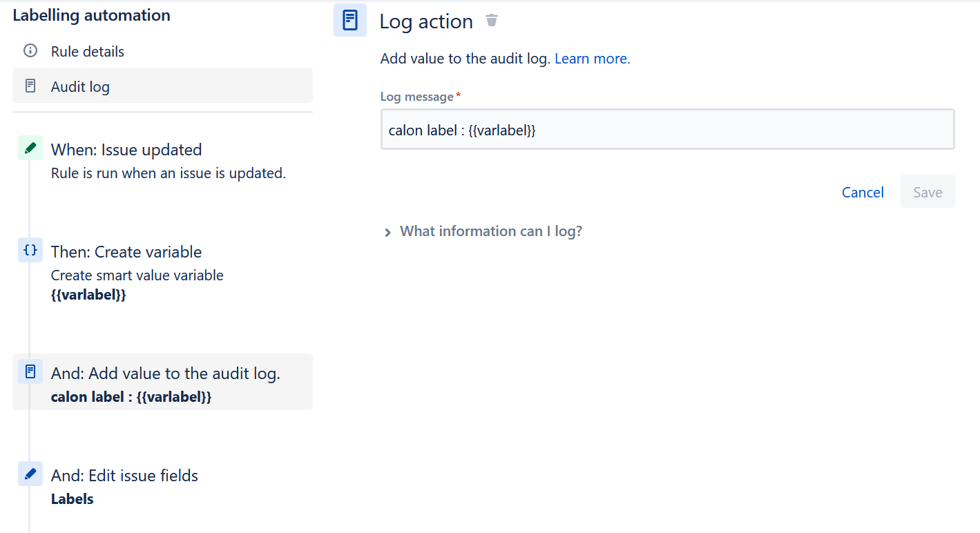Click the 'calon label : {{varlabel}}' step summary
The width and height of the screenshot is (980, 533).
(x=131, y=397)
